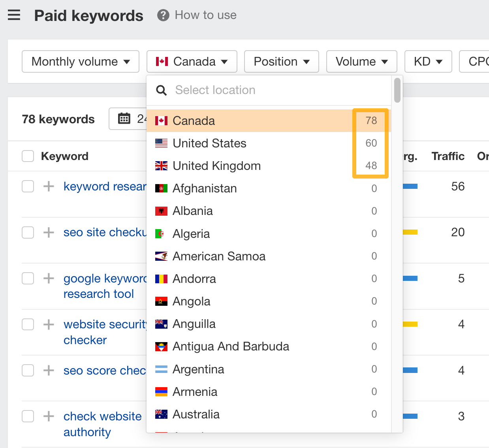Open the date calendar icon
Image resolution: width=489 pixels, height=448 pixels.
point(124,119)
